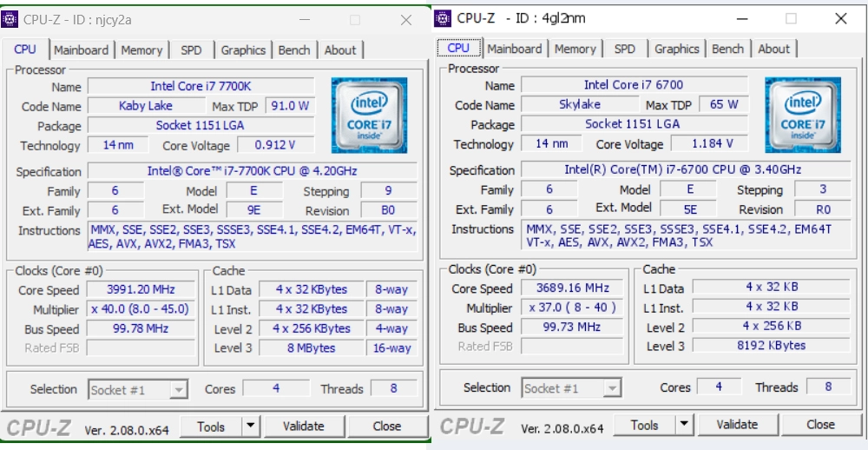Click the 65 W Max TDP value

click(x=724, y=104)
